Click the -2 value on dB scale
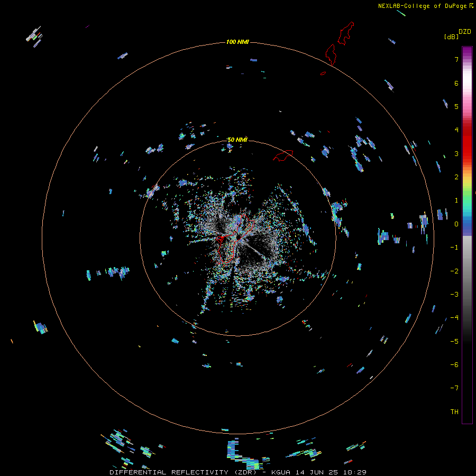 (454, 271)
